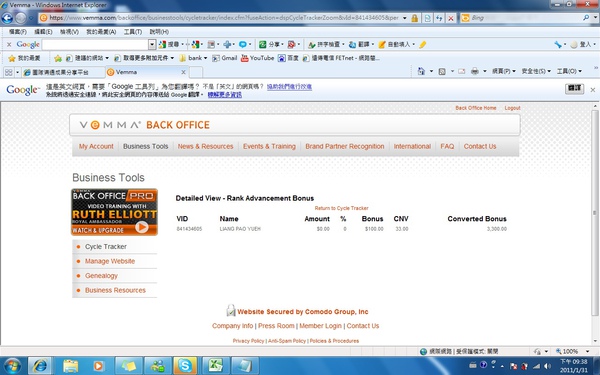Play the Back Office Pro video banner
Screen dimensions: 600x375
point(114,212)
